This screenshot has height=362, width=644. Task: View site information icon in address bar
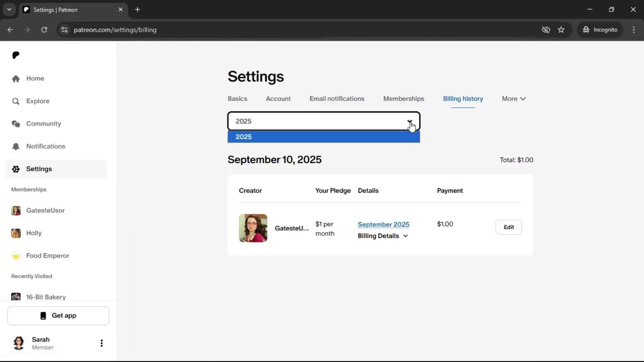click(x=64, y=30)
